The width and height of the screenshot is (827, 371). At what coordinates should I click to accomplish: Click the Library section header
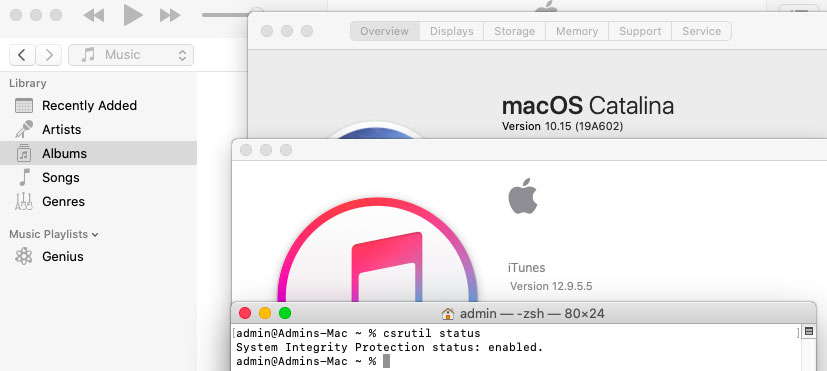pyautogui.click(x=27, y=83)
